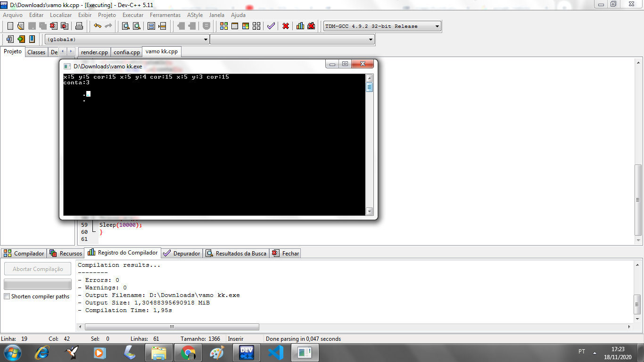
Task: Show next left-panel tabs with right arrow
Action: pos(71,51)
